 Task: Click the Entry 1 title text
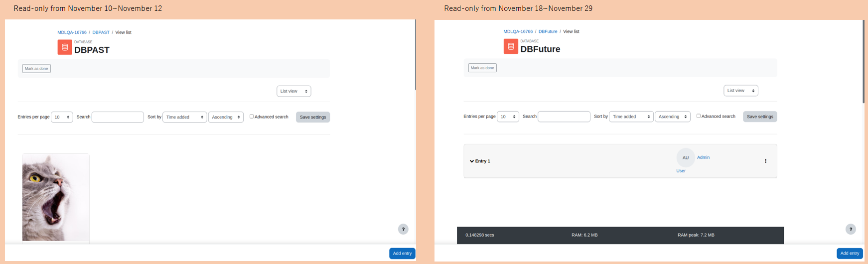pos(483,161)
